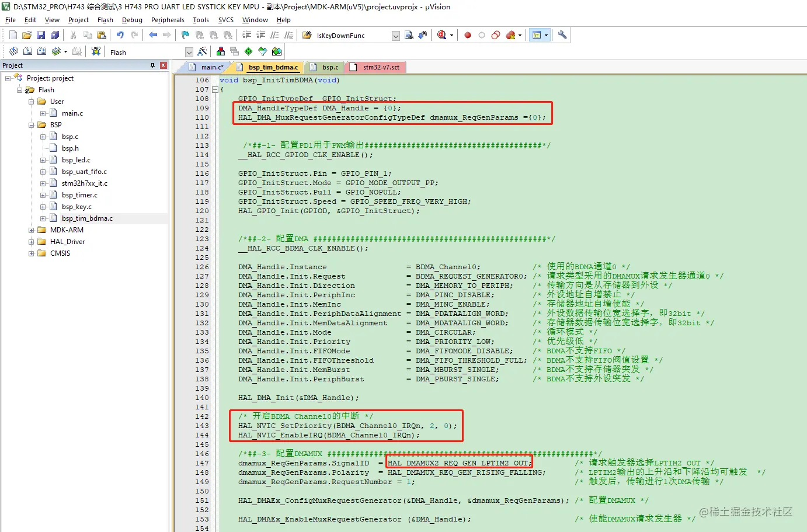Open Configuration with the wrench icon
The width and height of the screenshot is (807, 532).
562,35
